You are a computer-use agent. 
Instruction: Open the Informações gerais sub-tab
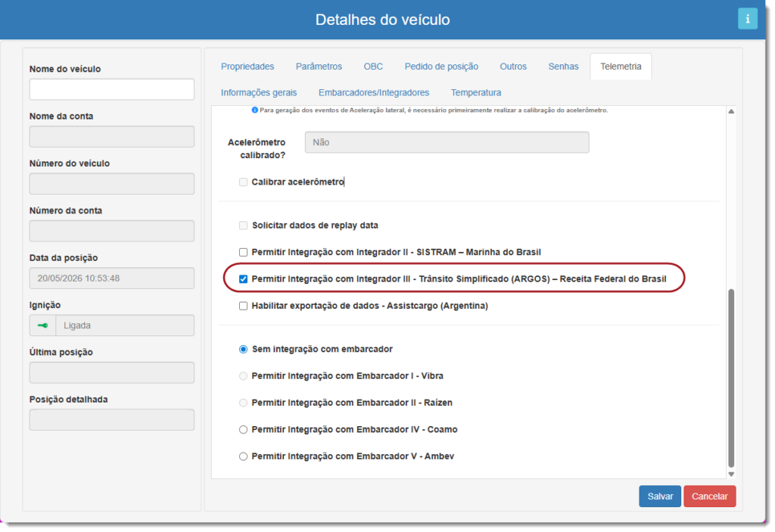coord(259,92)
